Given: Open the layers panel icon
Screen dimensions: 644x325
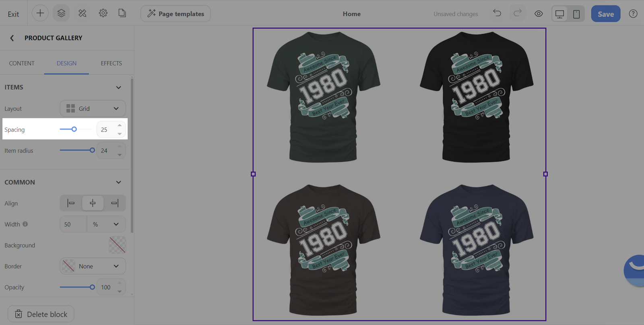Looking at the screenshot, I should click(61, 13).
